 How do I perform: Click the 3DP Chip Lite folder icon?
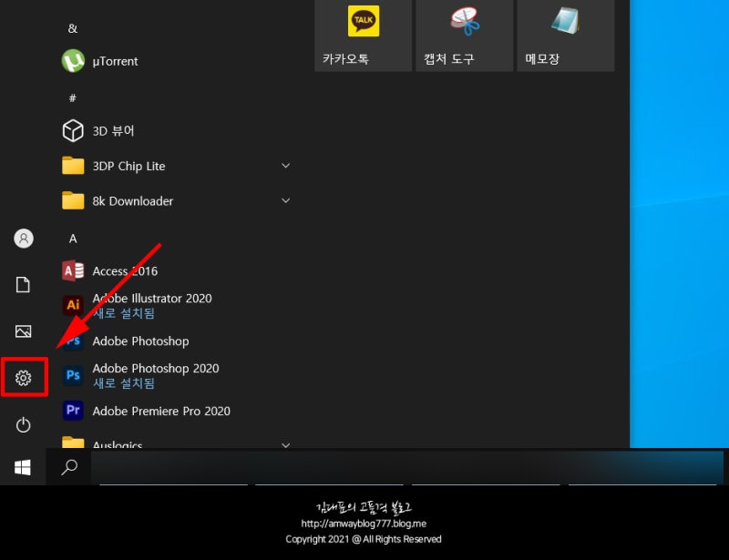click(x=73, y=166)
